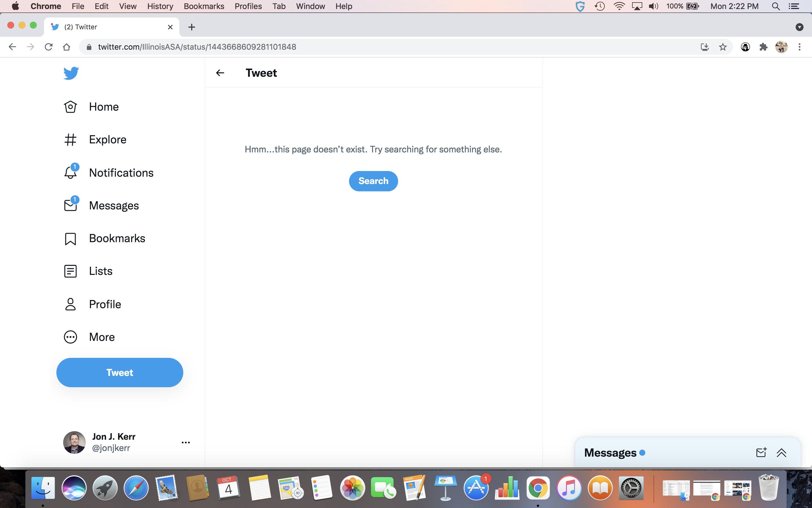Reload the page

49,47
